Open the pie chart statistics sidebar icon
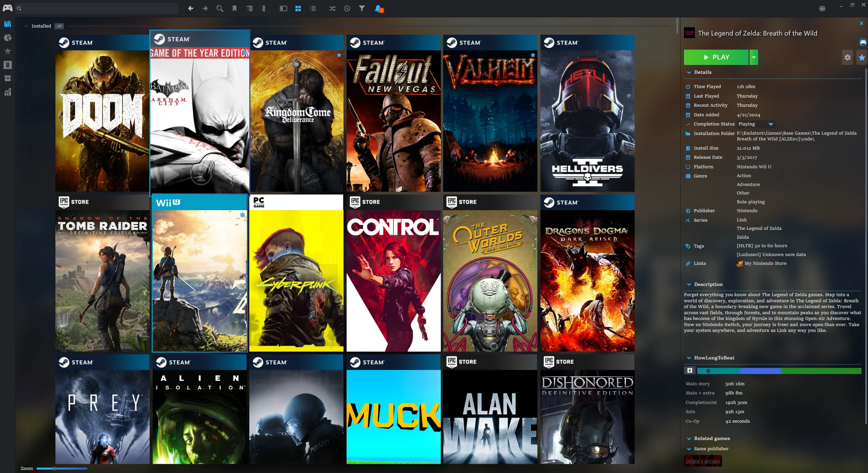The width and height of the screenshot is (868, 473). 7,37
